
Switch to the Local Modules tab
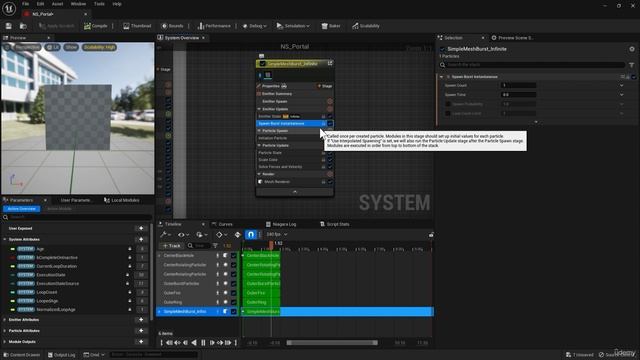coord(122,200)
